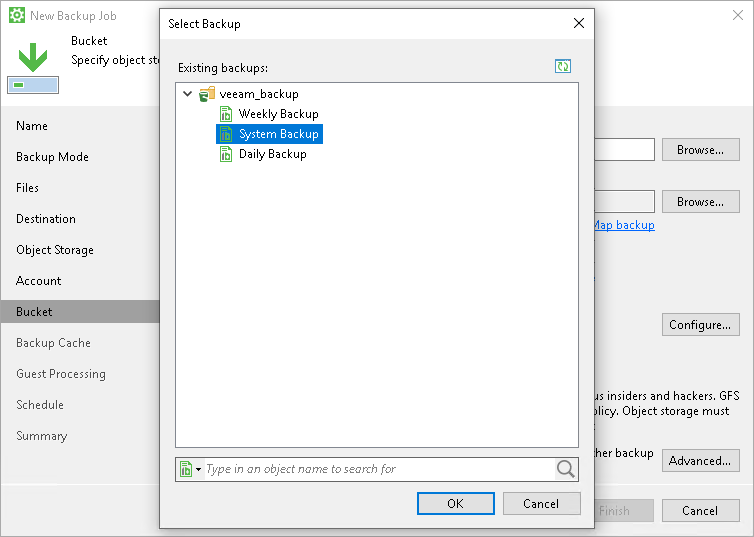Click the veeam_backup repository icon
This screenshot has height=537, width=754.
(x=207, y=94)
